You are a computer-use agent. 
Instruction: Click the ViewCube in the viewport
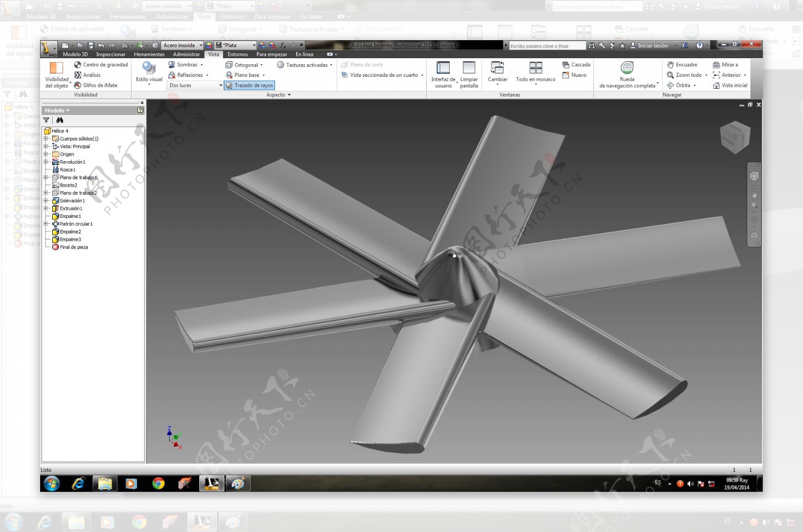click(x=735, y=137)
